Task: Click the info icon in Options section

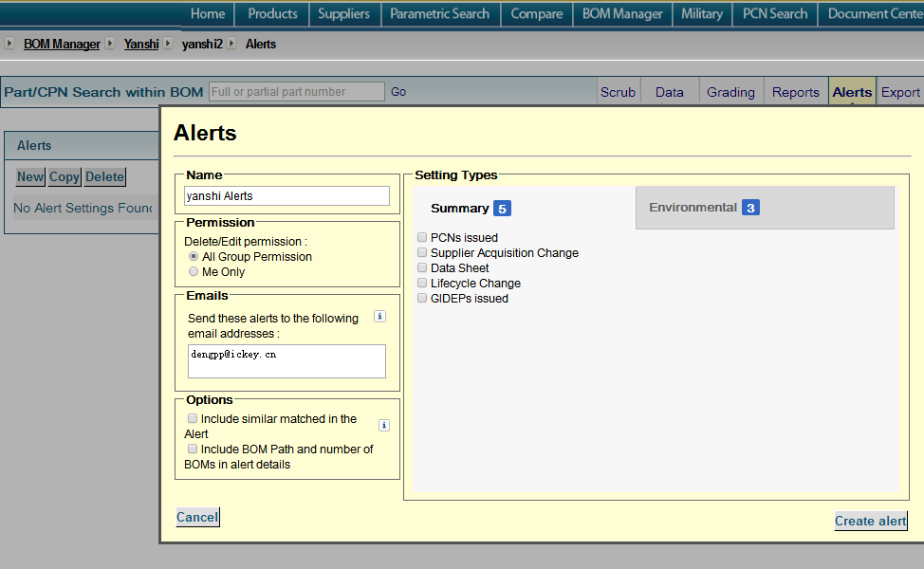Action: click(383, 425)
